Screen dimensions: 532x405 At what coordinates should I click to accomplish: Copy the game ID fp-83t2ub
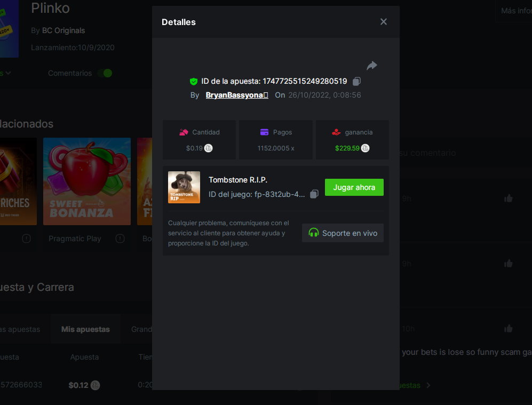pyautogui.click(x=314, y=194)
